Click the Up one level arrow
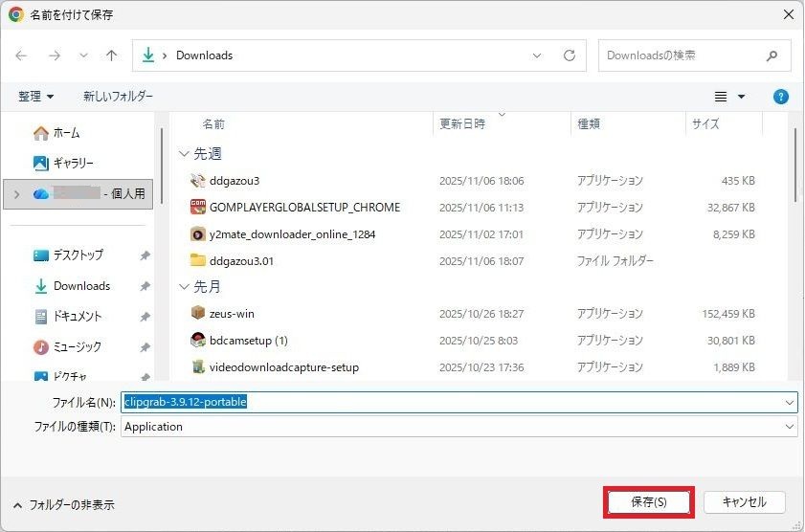Image resolution: width=805 pixels, height=532 pixels. [x=111, y=55]
